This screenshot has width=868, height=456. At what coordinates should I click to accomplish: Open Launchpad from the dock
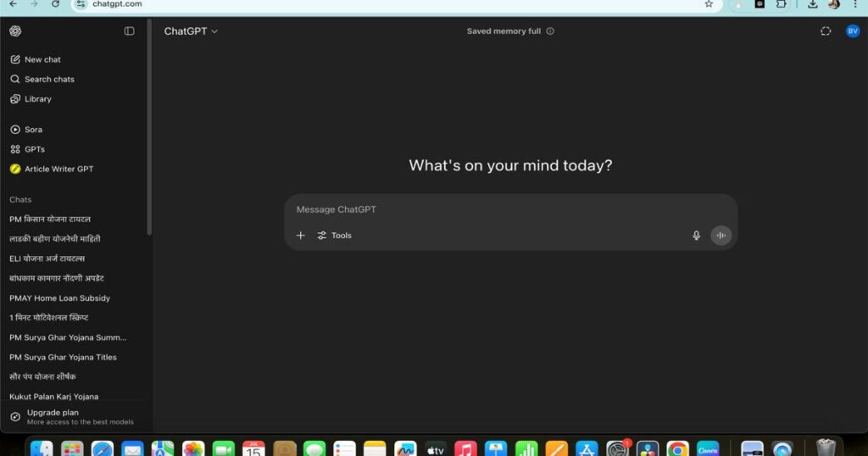point(72,449)
